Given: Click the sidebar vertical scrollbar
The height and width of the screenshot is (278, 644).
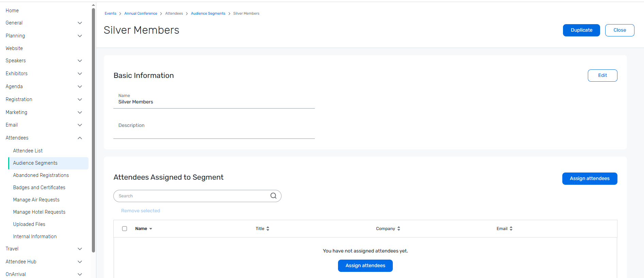Looking at the screenshot, I should coord(93,129).
